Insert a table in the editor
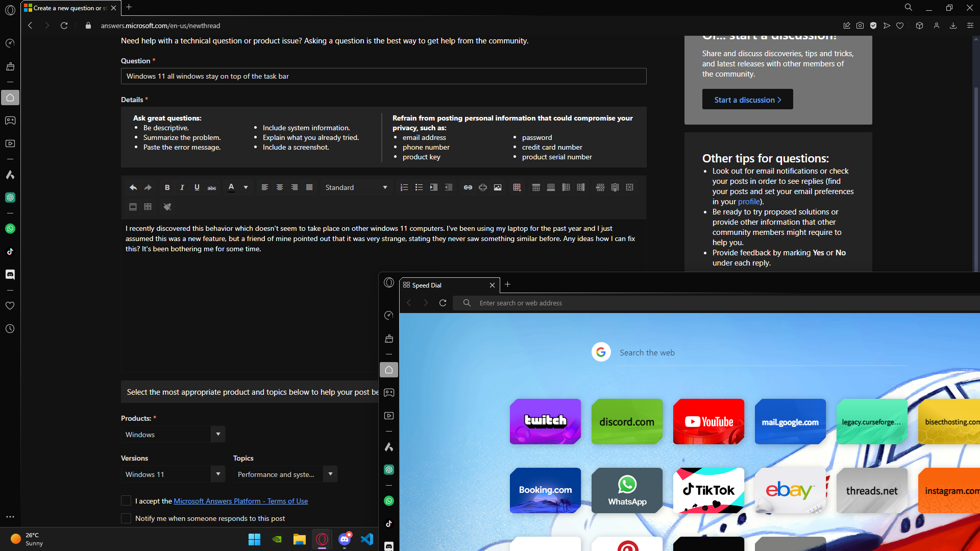This screenshot has height=551, width=980. pyautogui.click(x=517, y=187)
